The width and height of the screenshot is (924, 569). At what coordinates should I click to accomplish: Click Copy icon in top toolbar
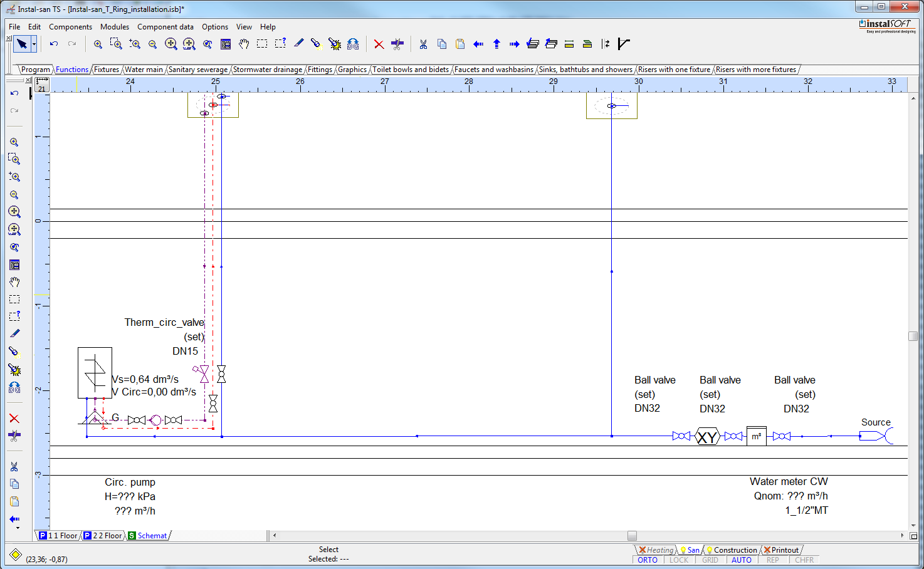[441, 44]
